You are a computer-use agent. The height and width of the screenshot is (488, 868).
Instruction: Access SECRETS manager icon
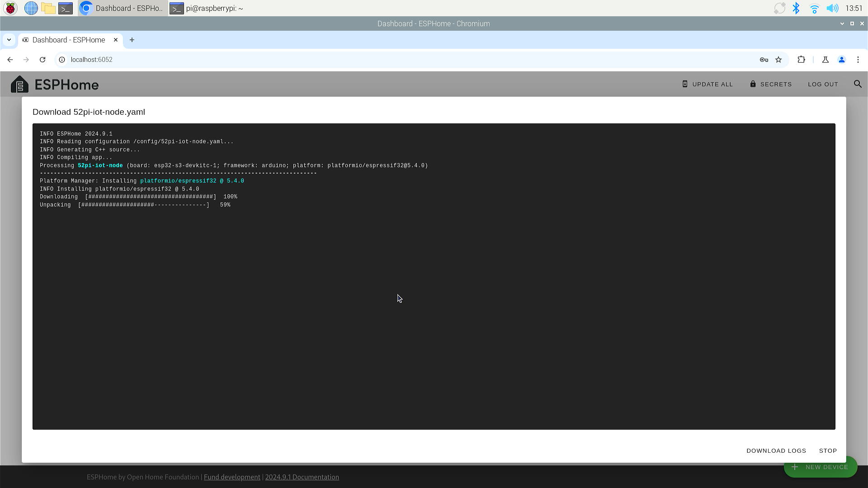click(x=753, y=84)
